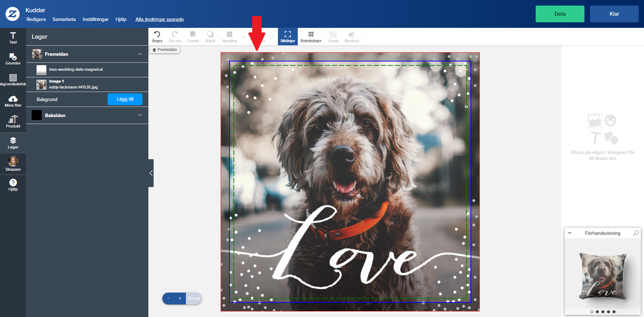
Task: Open the dropdown chevron left of Riktlinjer
Action: tap(271, 36)
